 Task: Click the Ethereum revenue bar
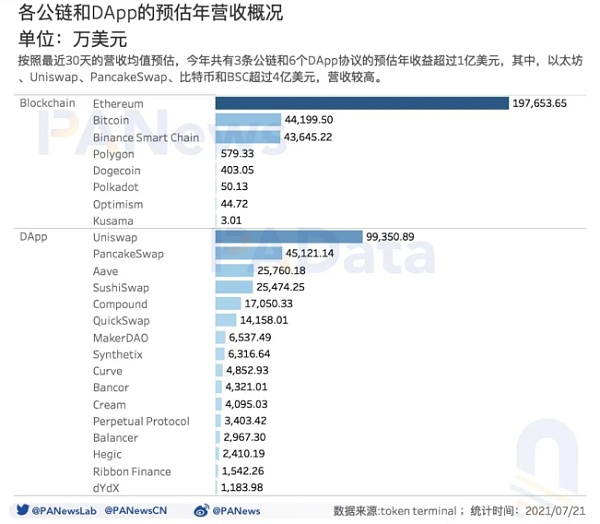tap(362, 103)
